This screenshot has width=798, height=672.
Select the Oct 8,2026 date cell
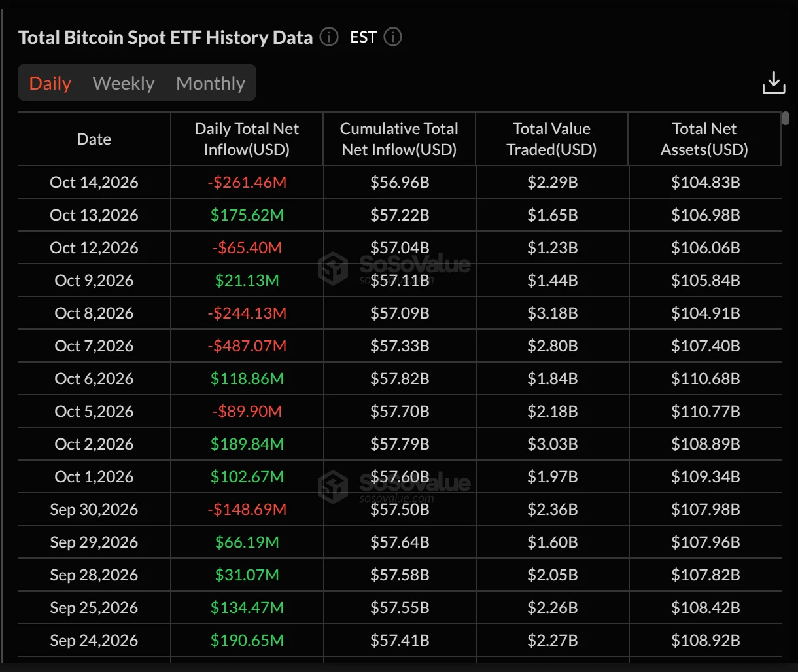click(94, 313)
